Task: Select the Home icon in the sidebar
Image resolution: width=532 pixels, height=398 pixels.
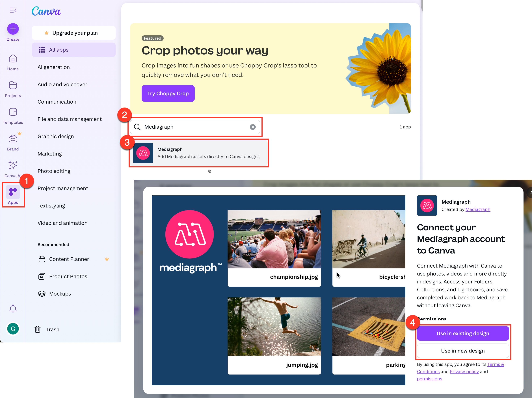Action: pyautogui.click(x=13, y=59)
